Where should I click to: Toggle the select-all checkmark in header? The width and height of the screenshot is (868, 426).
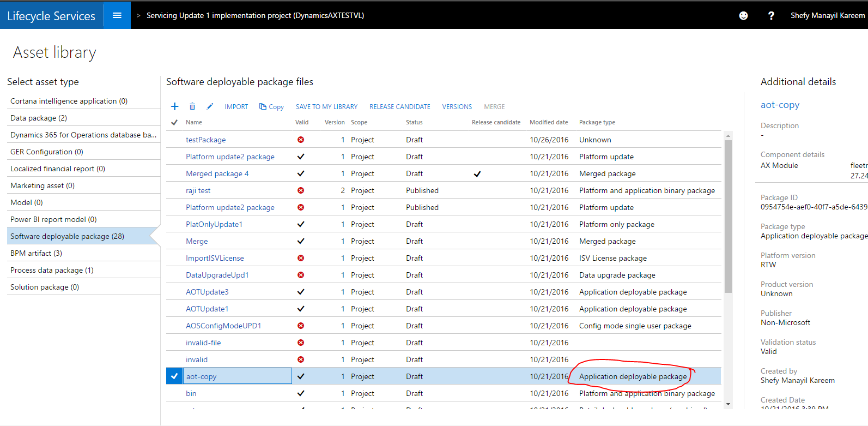(174, 122)
